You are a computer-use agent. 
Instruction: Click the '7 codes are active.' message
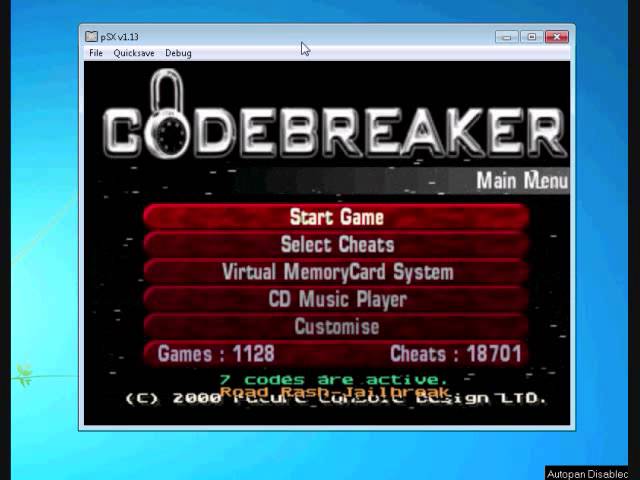coord(334,380)
